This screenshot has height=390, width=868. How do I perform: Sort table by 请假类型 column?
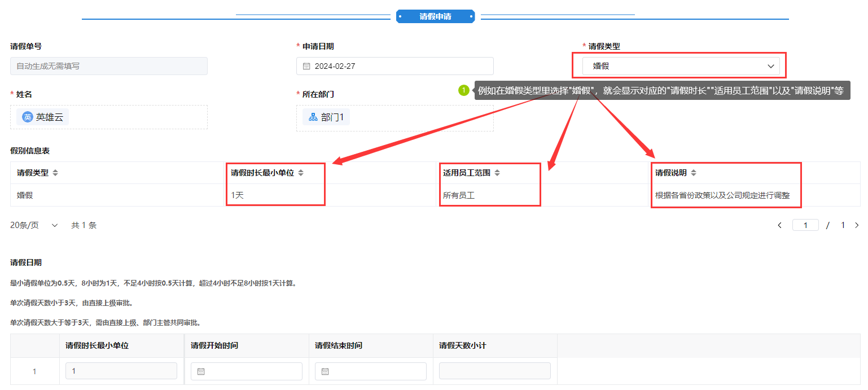[55, 173]
